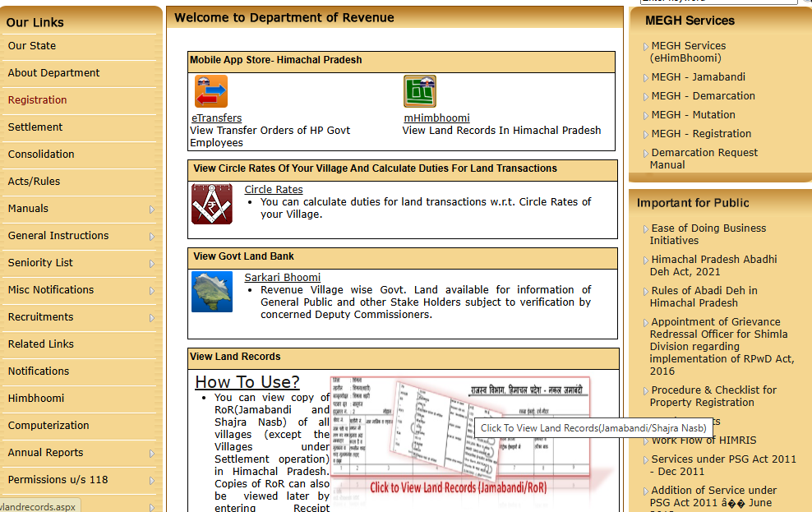812x512 pixels.
Task: Expand the Annual Reports submenu arrow
Action: pyautogui.click(x=152, y=454)
